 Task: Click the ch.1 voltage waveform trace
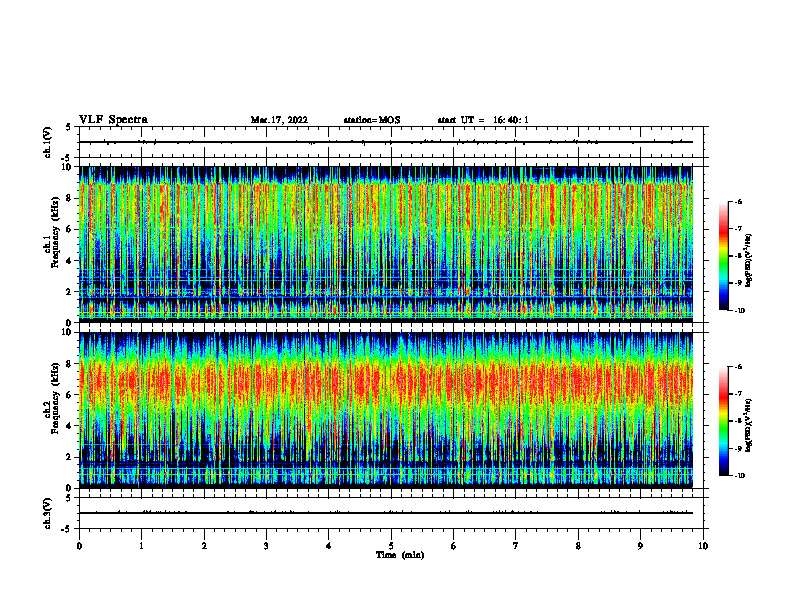coord(386,142)
